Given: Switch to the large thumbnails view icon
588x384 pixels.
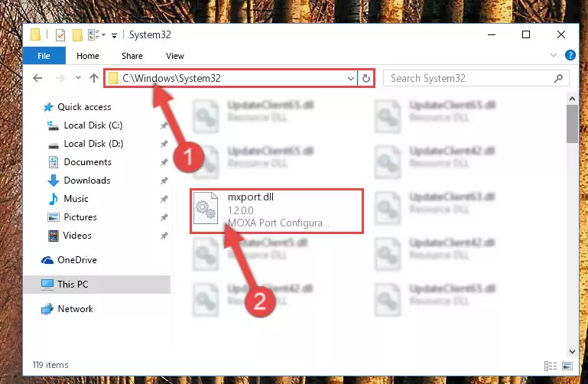Looking at the screenshot, I should (567, 366).
